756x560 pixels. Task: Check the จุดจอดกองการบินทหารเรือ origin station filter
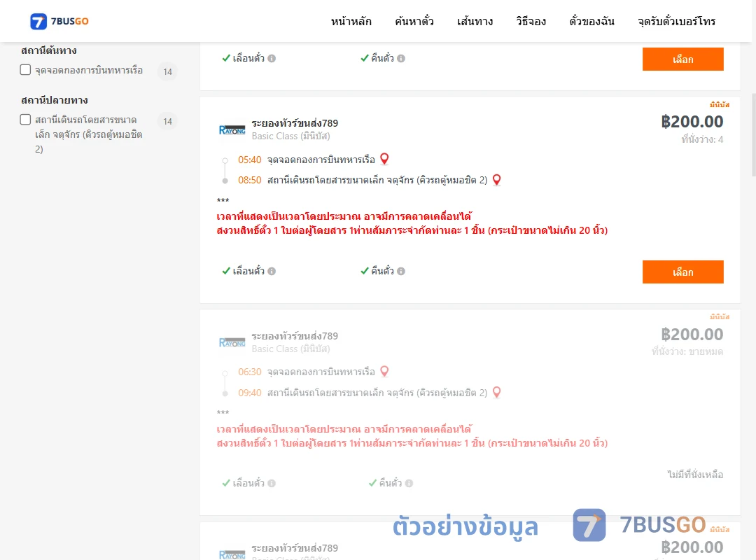(26, 70)
